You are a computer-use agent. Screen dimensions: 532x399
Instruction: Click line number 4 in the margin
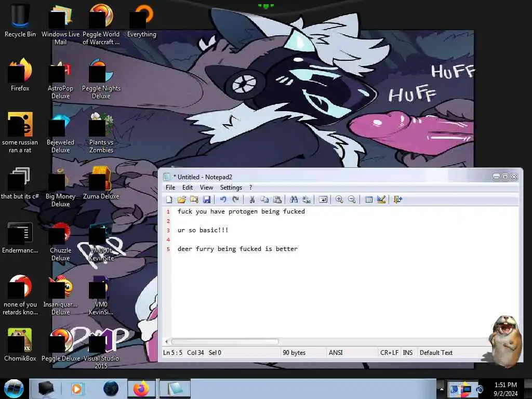point(168,240)
